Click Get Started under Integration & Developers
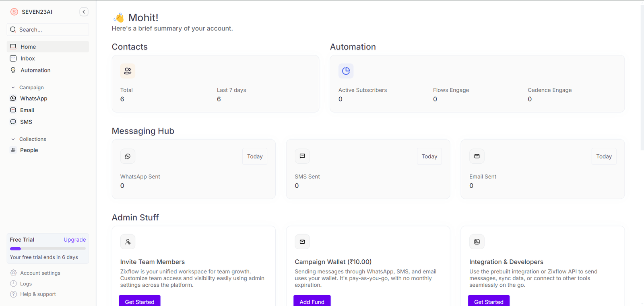The width and height of the screenshot is (644, 306). pos(489,301)
